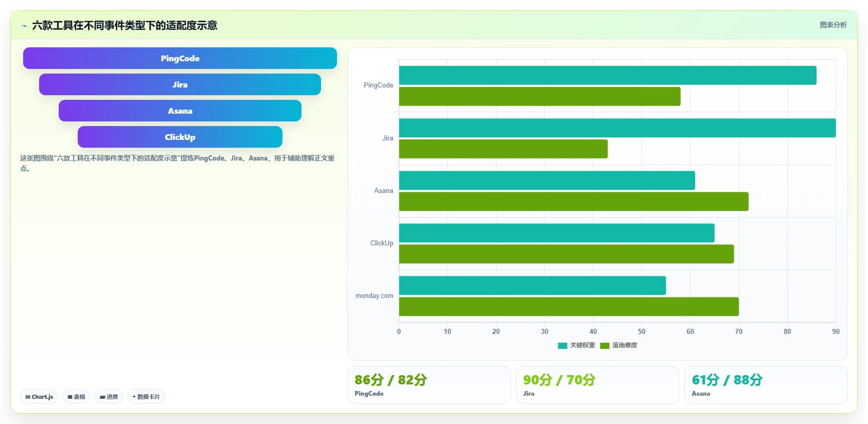
Task: Click PingCode's green 落地难度 bar
Action: pyautogui.click(x=540, y=96)
